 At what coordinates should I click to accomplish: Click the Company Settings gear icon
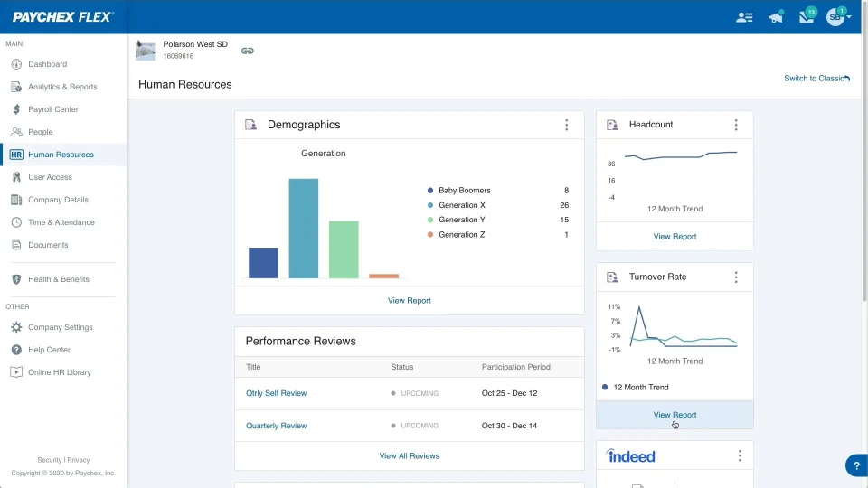16,327
